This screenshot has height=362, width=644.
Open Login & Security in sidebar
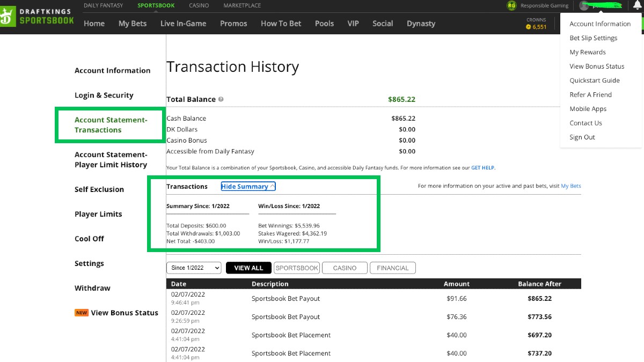[x=104, y=95]
